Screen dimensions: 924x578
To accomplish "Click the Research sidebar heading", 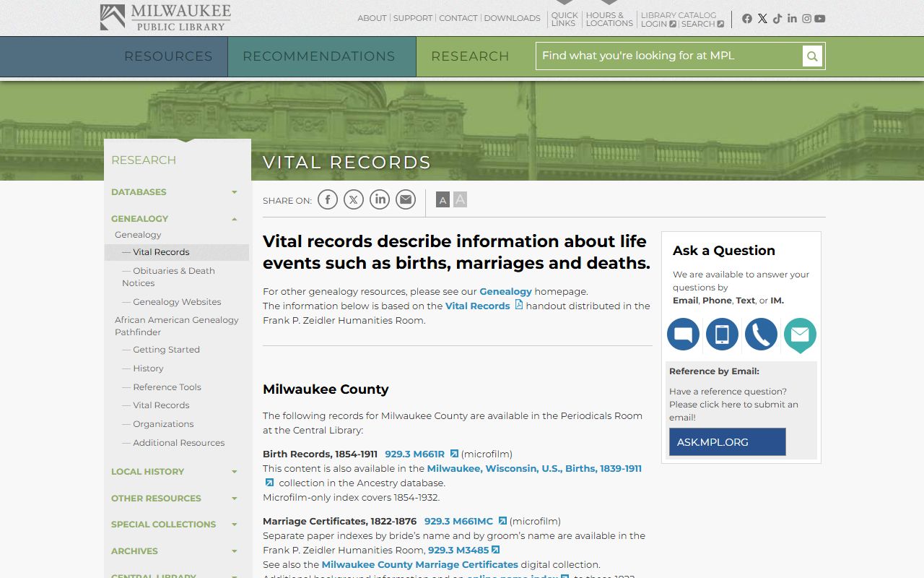I will tap(144, 160).
